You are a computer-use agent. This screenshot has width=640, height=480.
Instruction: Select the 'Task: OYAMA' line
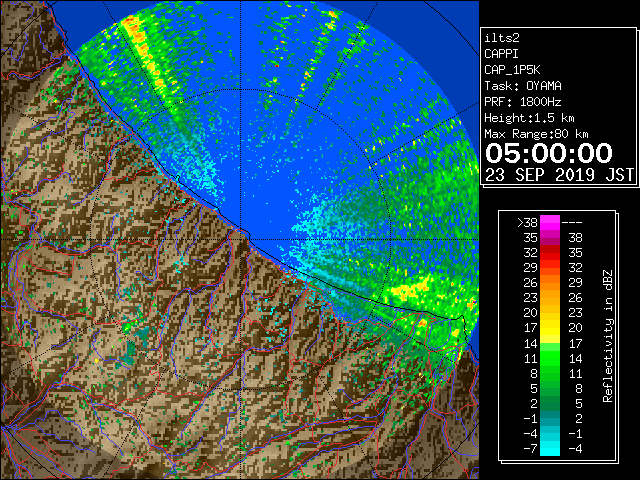click(522, 86)
